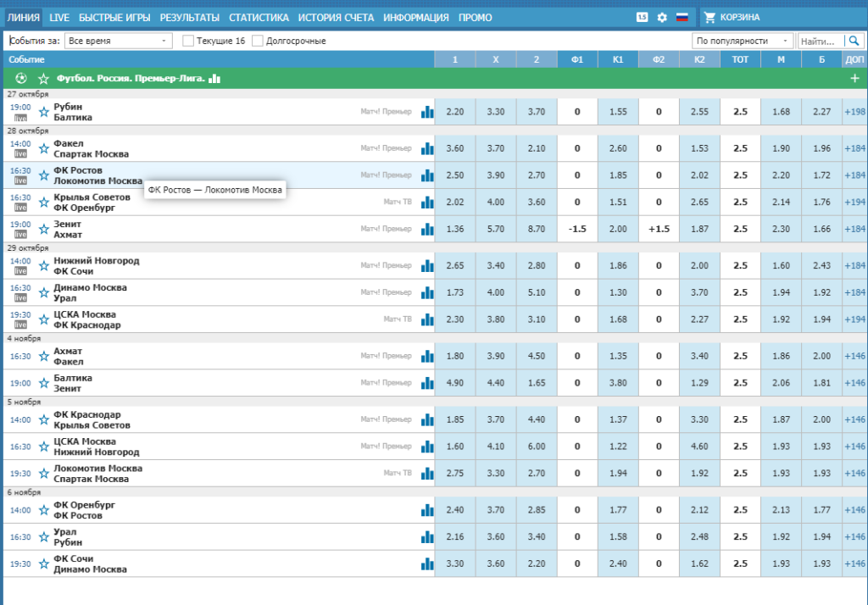This screenshot has height=605, width=868.
Task: Favorite the Премьер-Лига league with star
Action: (x=44, y=79)
